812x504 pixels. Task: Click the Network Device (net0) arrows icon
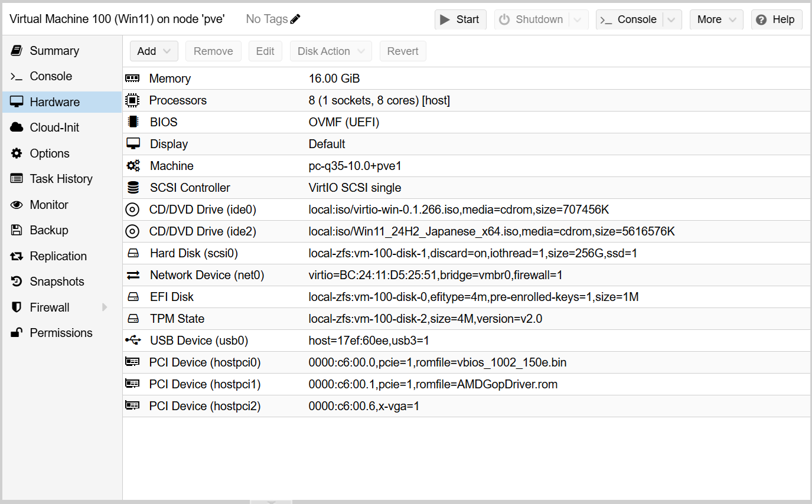point(133,275)
